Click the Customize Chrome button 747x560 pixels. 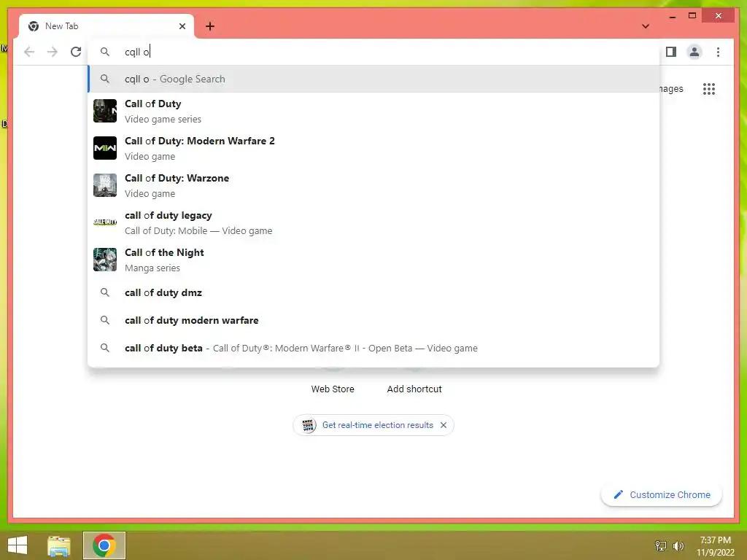(661, 495)
